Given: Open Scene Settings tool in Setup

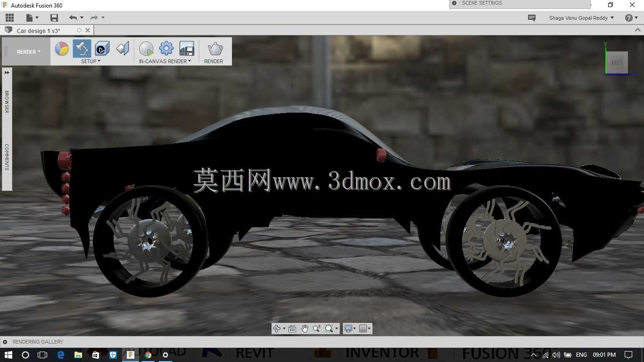Looking at the screenshot, I should (x=82, y=49).
